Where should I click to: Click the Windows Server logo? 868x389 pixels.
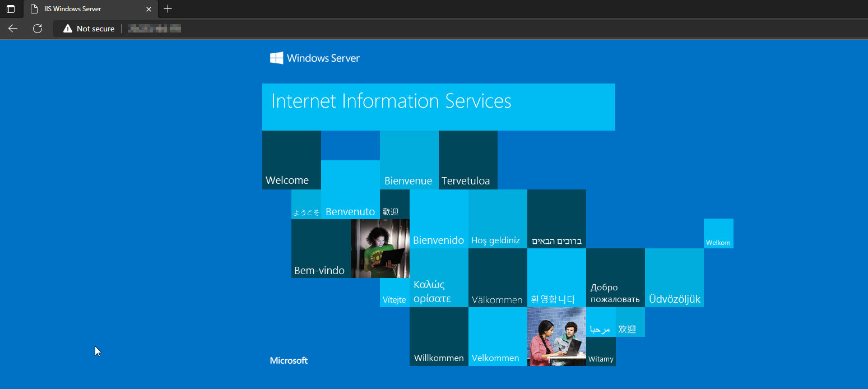315,58
